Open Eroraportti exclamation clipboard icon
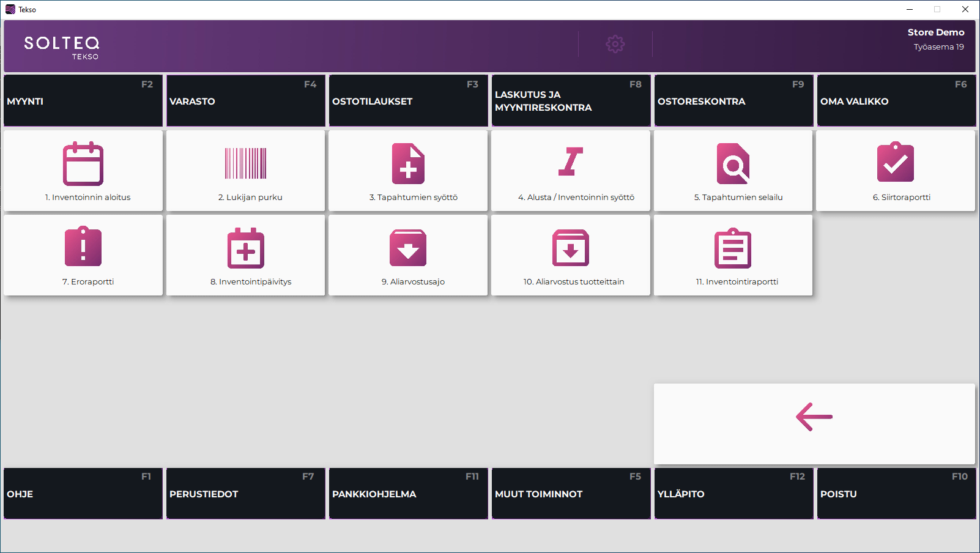 pyautogui.click(x=83, y=247)
